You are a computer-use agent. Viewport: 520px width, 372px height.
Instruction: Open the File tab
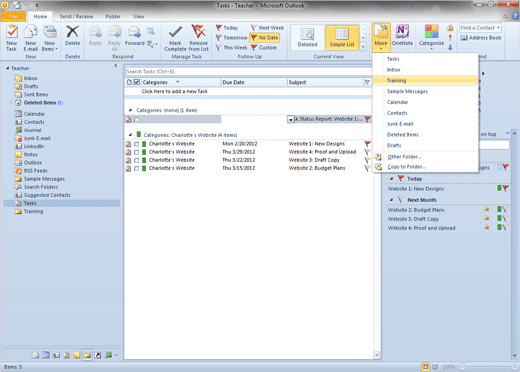point(13,16)
